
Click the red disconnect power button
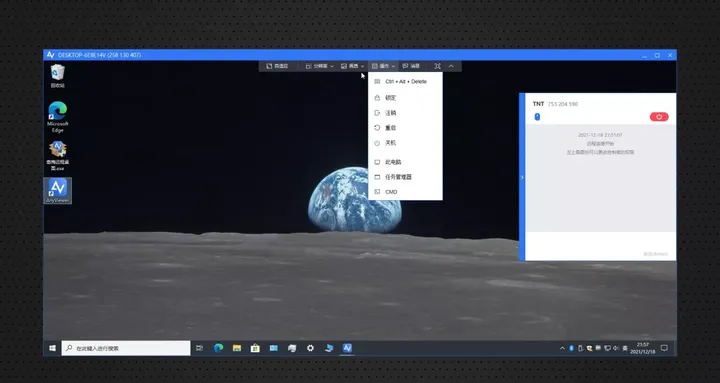659,117
